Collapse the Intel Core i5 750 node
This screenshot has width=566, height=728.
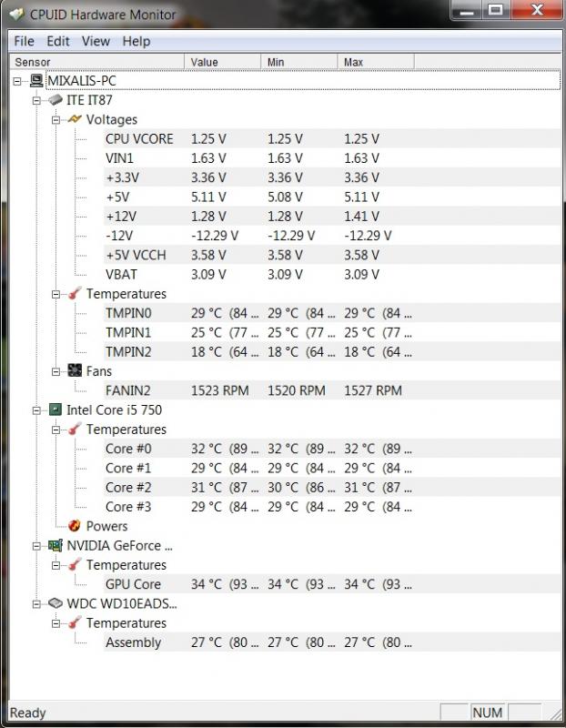coord(36,410)
